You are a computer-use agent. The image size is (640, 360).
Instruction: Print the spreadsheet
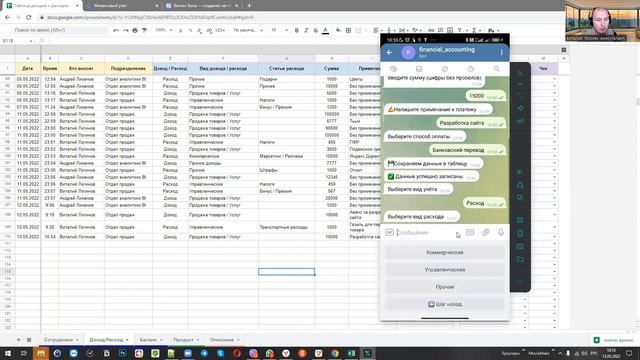click(x=135, y=30)
